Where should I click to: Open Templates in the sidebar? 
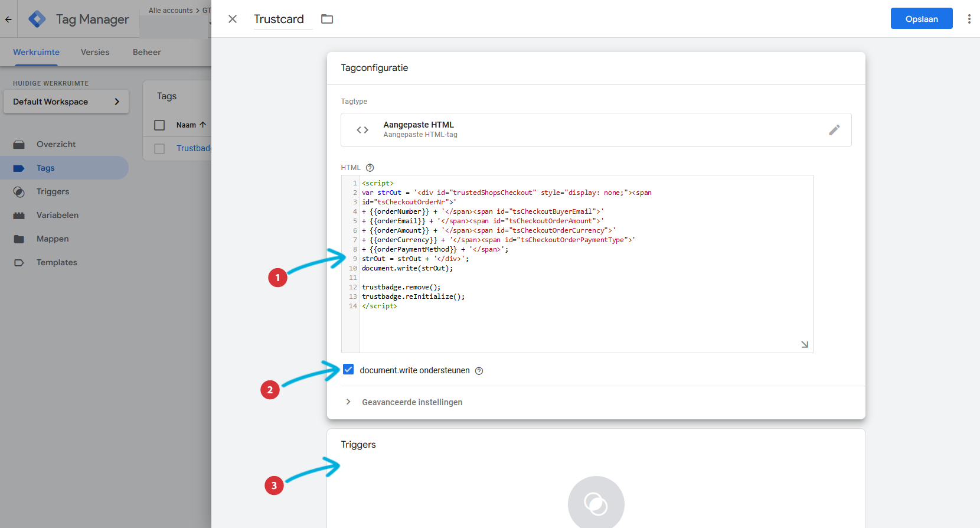pos(64,262)
